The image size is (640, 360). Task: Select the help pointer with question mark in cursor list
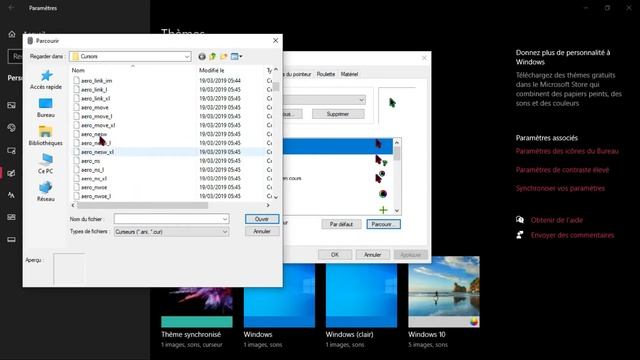380,160
